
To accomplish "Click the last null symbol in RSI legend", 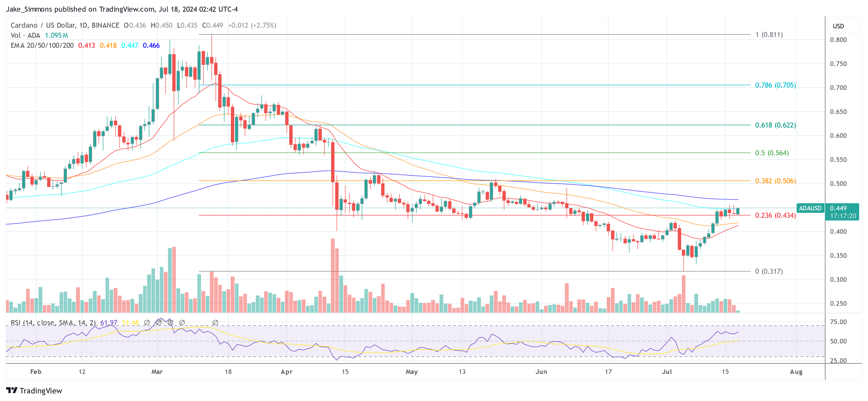I will tap(215, 323).
